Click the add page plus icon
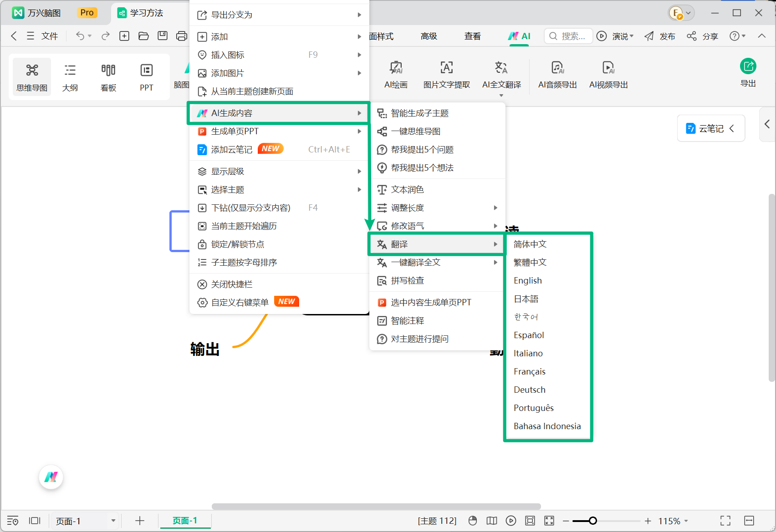The image size is (776, 532). 140,521
